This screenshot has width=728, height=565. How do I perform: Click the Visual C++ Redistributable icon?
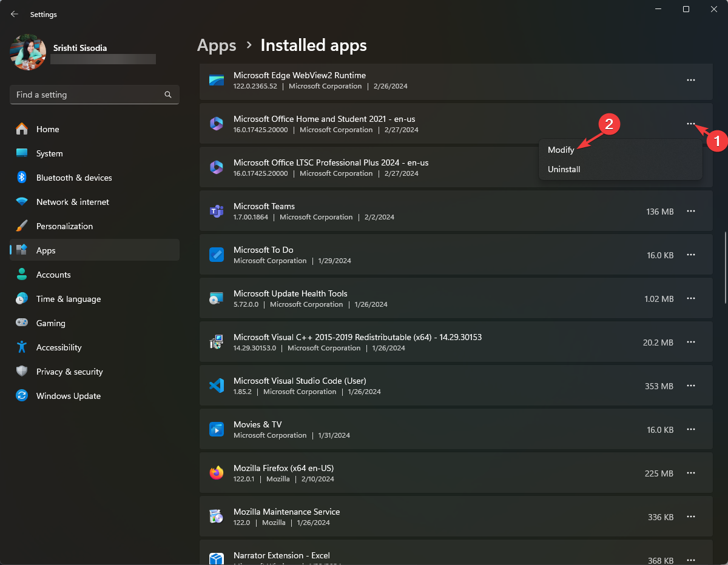pos(217,342)
